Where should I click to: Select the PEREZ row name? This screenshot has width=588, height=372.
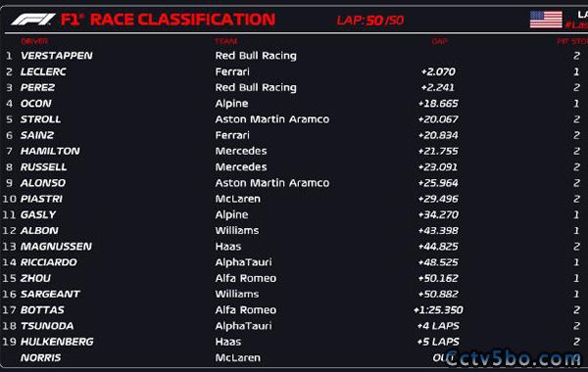click(x=37, y=87)
